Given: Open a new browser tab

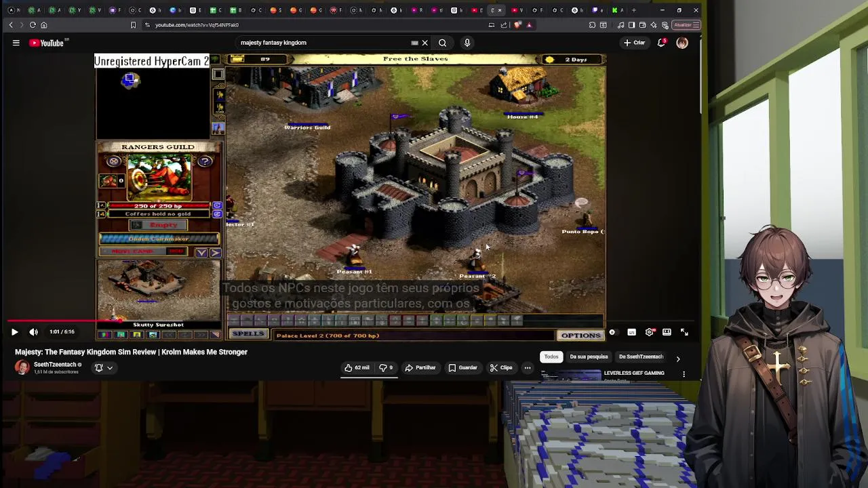Looking at the screenshot, I should click(634, 10).
